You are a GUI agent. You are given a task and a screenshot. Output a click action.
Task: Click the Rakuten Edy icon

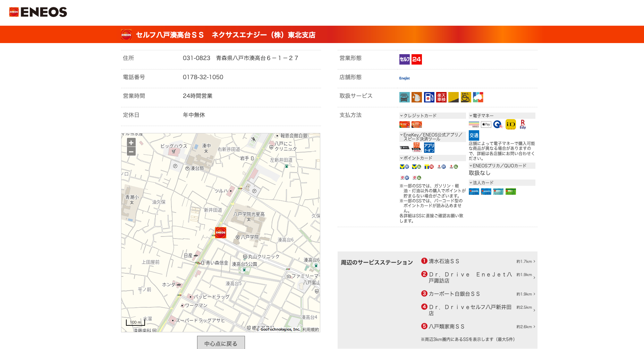coord(523,124)
